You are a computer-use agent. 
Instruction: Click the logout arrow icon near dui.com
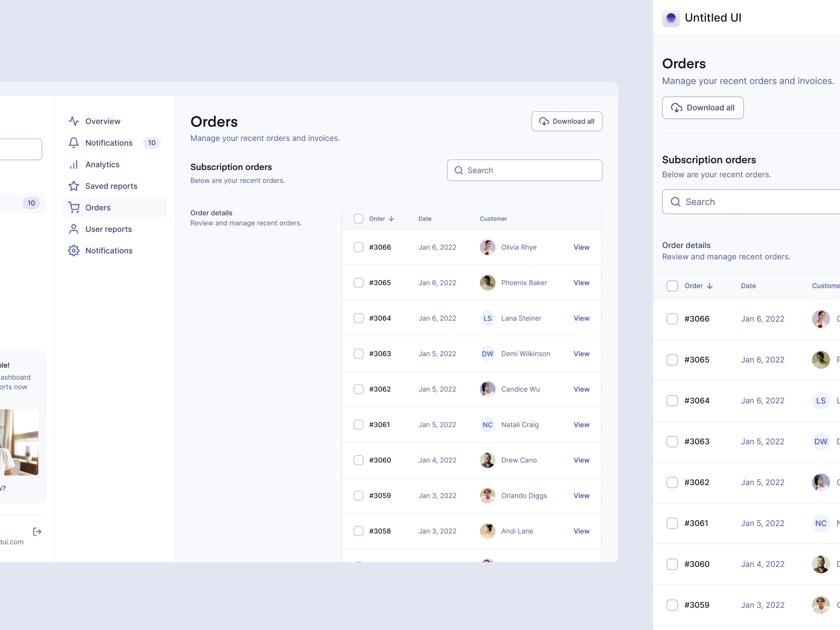coord(38,531)
